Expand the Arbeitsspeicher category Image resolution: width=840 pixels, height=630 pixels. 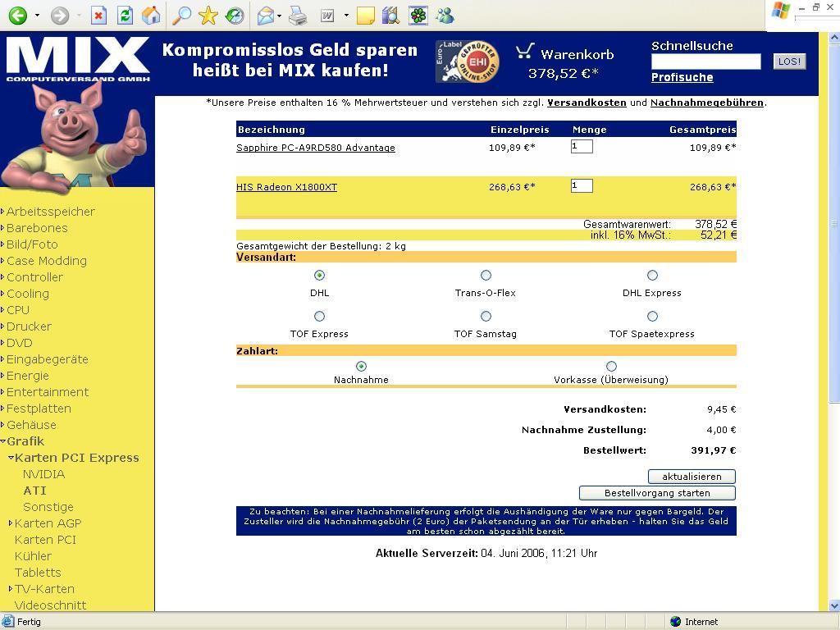point(3,212)
